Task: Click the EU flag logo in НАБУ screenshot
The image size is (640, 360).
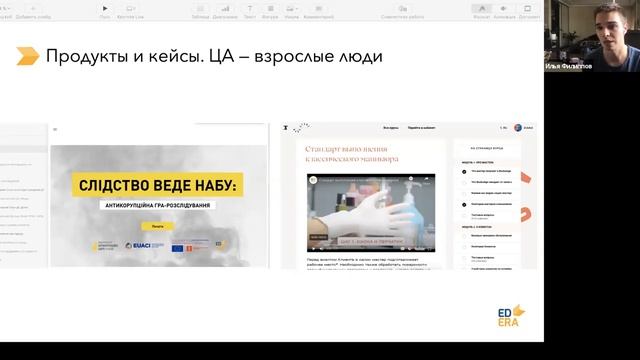Action: pyautogui.click(x=178, y=248)
